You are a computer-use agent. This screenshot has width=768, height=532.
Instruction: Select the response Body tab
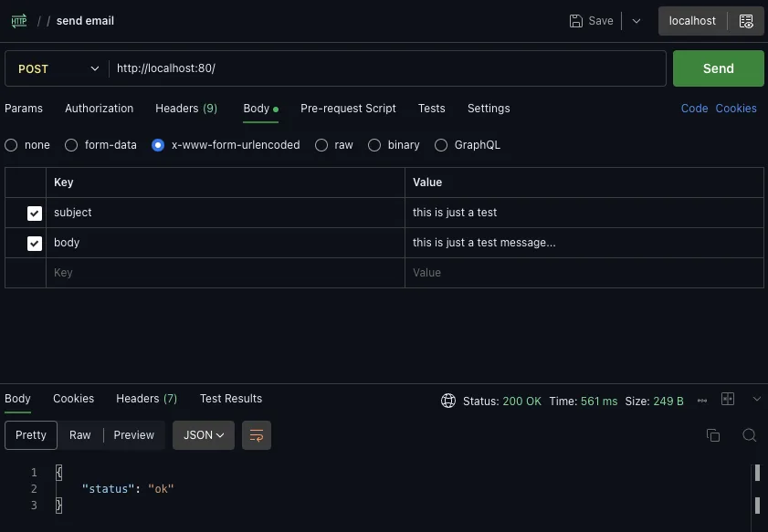[x=17, y=399]
